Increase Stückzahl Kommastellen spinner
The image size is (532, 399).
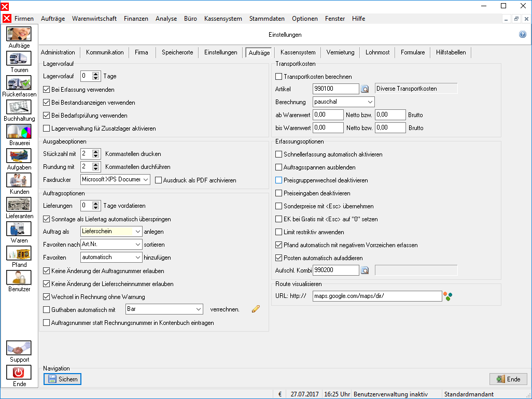(x=96, y=151)
